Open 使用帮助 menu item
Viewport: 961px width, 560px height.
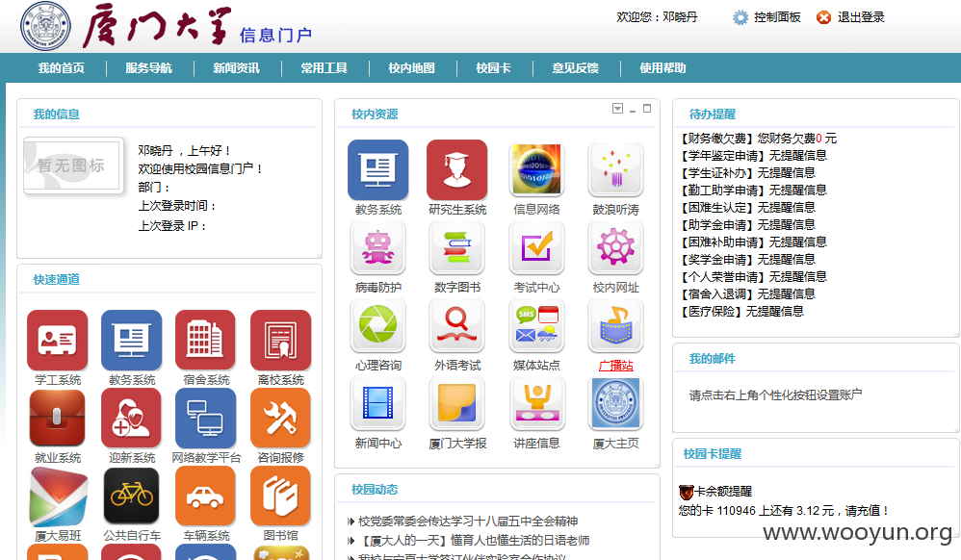coord(663,68)
